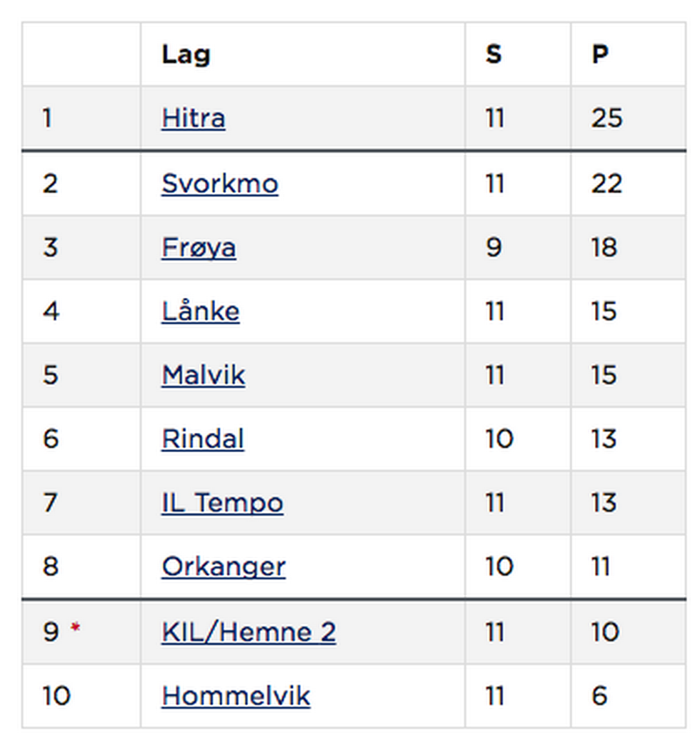Click the P column header
The height and width of the screenshot is (753, 700).
click(x=600, y=54)
